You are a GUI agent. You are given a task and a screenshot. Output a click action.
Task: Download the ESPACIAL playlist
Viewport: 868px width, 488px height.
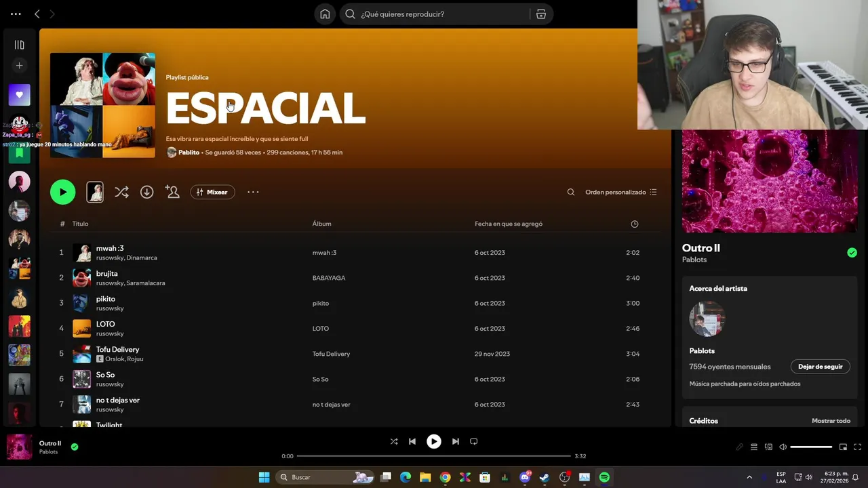[x=146, y=192]
